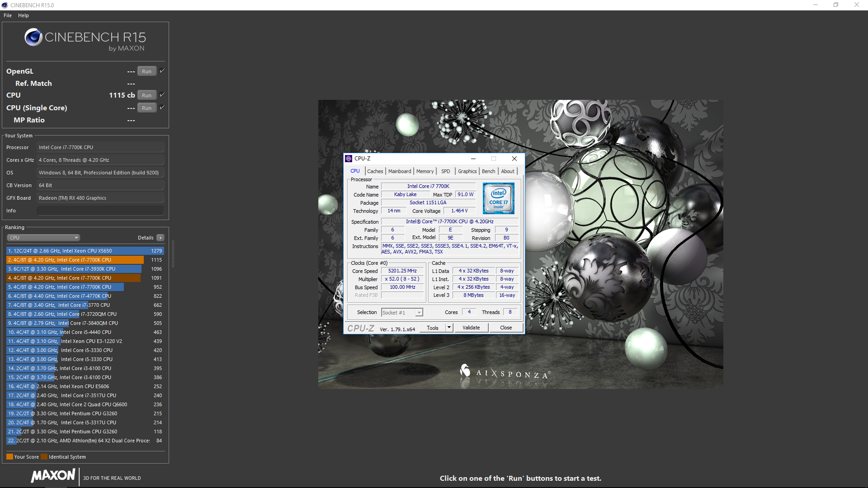Expand the CPU-Z Tools dropdown arrow
Image resolution: width=868 pixels, height=488 pixels.
(x=449, y=328)
